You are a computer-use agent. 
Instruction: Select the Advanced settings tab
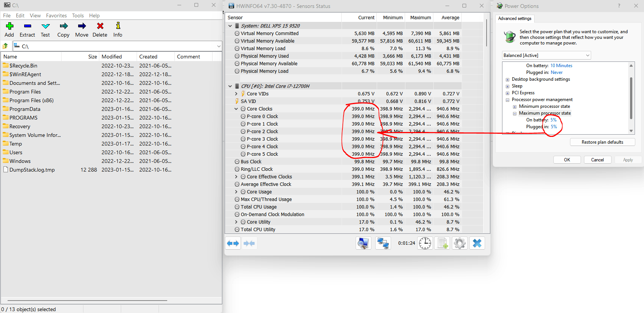pos(515,18)
